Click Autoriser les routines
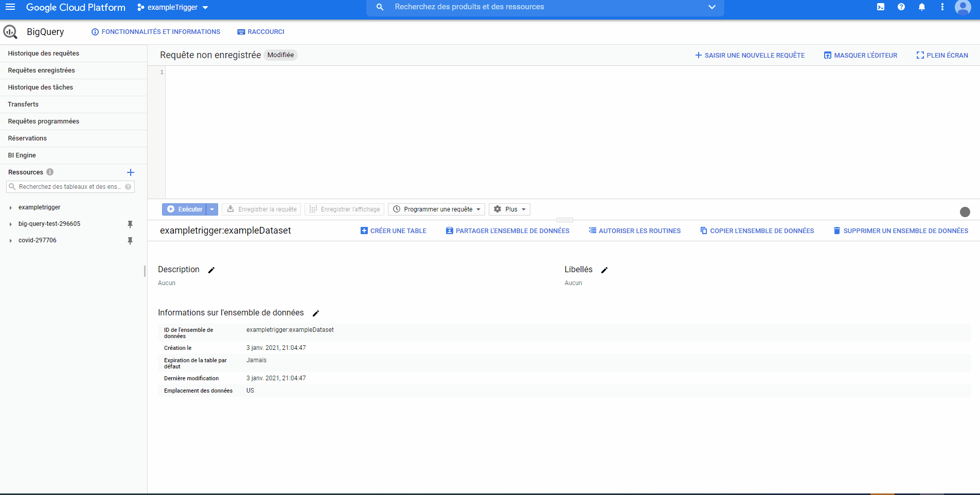The width and height of the screenshot is (980, 495). point(635,231)
